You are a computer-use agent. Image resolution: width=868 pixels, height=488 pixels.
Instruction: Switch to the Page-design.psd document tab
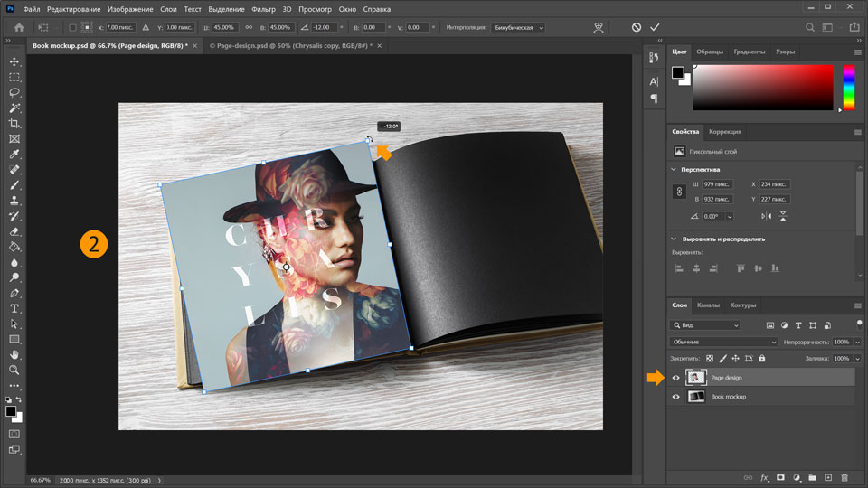click(290, 46)
